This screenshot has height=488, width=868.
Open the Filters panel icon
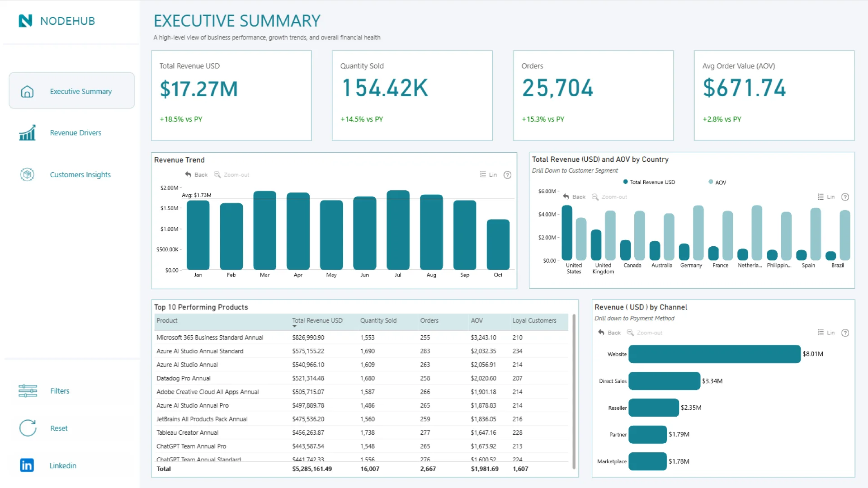[28, 391]
